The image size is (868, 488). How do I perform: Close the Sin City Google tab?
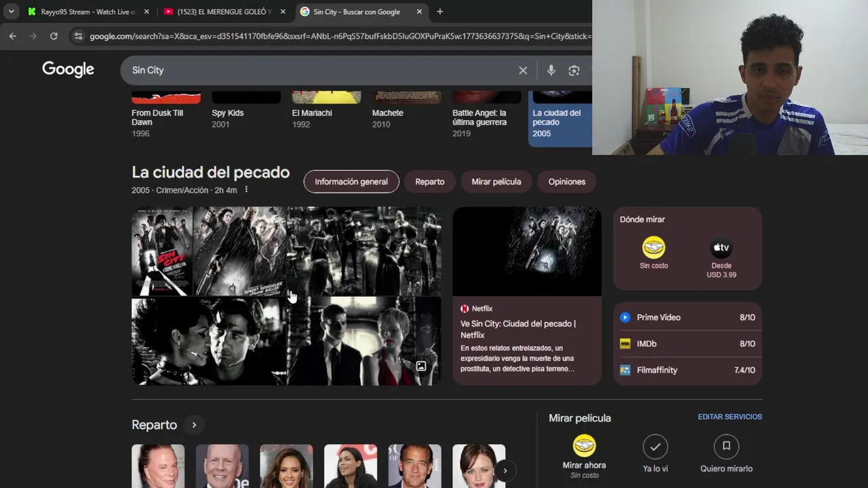point(419,12)
